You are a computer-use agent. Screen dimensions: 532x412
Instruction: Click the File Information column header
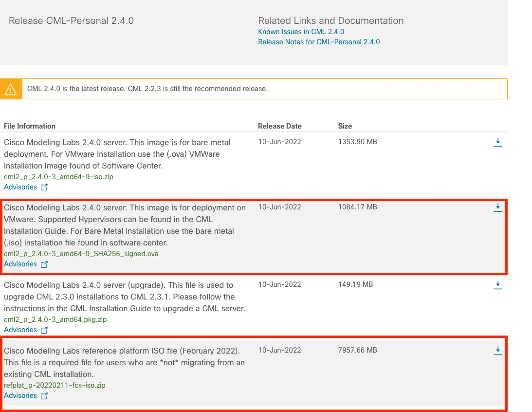point(30,126)
